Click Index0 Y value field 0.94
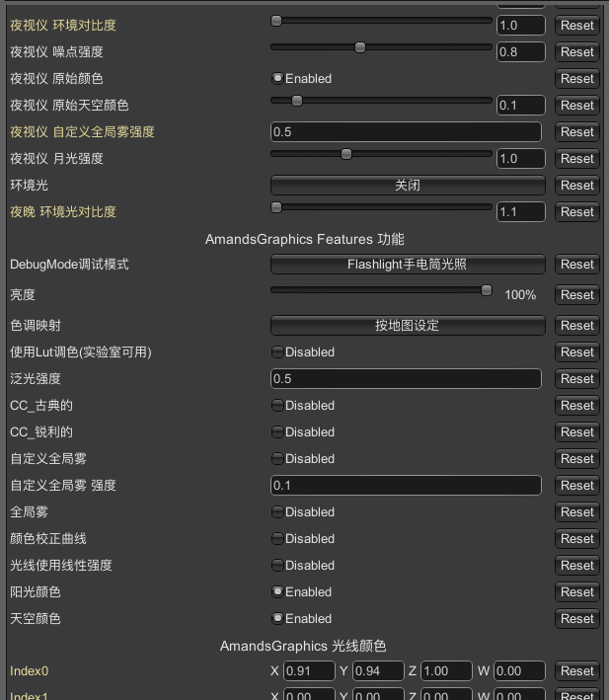The width and height of the screenshot is (609, 700). 378,671
